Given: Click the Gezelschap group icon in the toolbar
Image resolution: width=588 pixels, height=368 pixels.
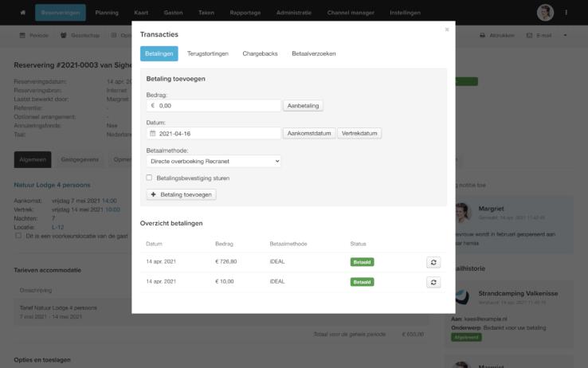Looking at the screenshot, I should [64, 35].
